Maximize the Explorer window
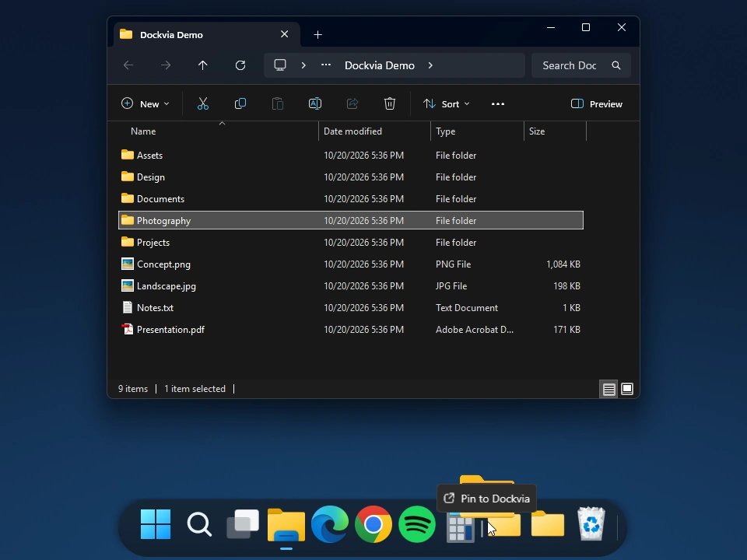Viewport: 747px width, 560px height. point(586,28)
